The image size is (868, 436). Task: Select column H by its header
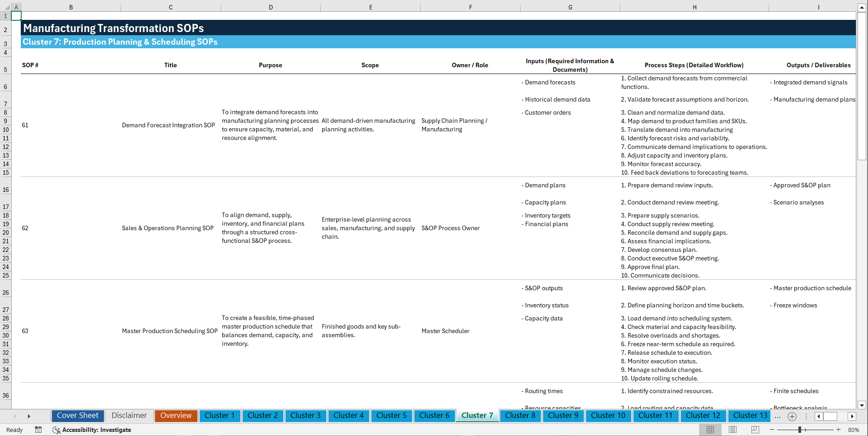coord(694,7)
